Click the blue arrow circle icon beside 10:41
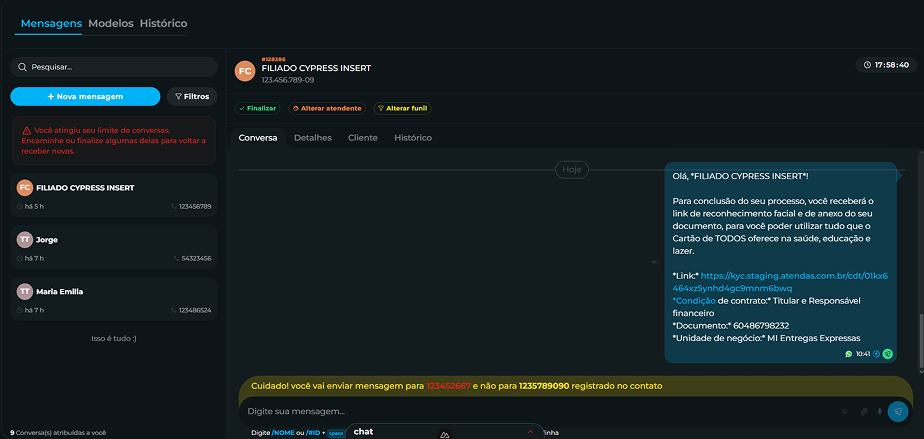Viewport: 924px width, 439px height. [x=876, y=354]
